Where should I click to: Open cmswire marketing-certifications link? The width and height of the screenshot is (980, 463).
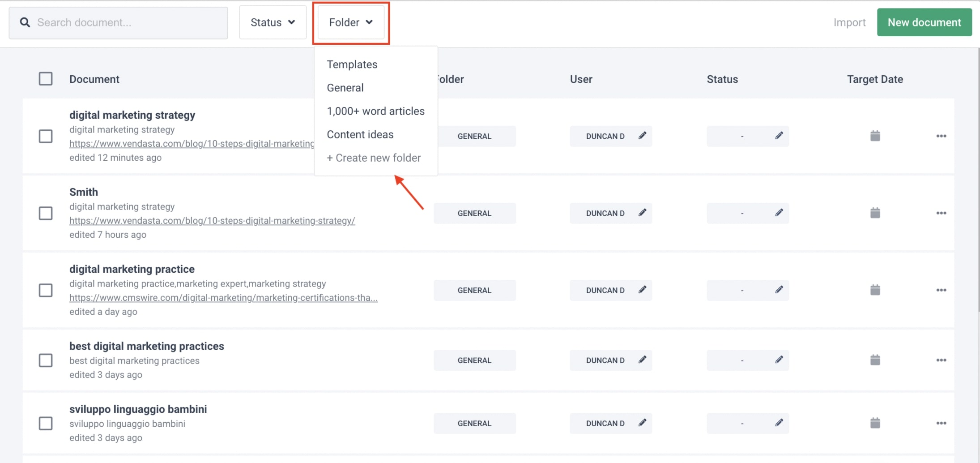(x=223, y=298)
